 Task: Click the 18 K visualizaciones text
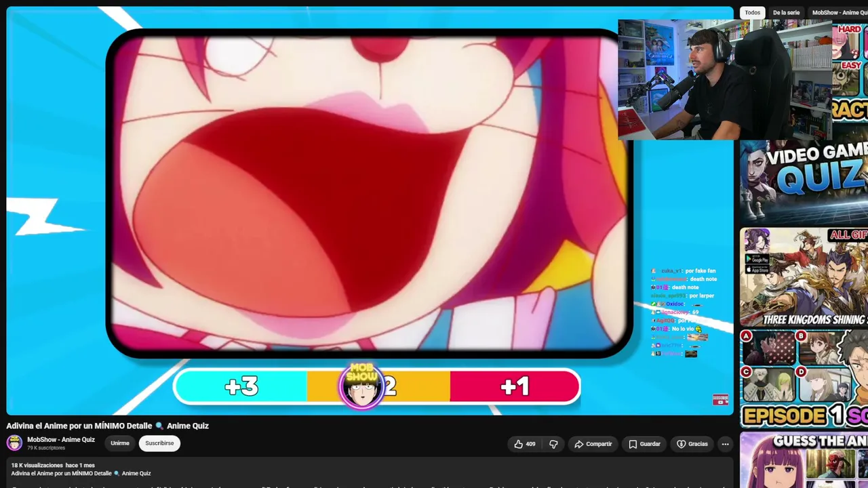pos(37,466)
